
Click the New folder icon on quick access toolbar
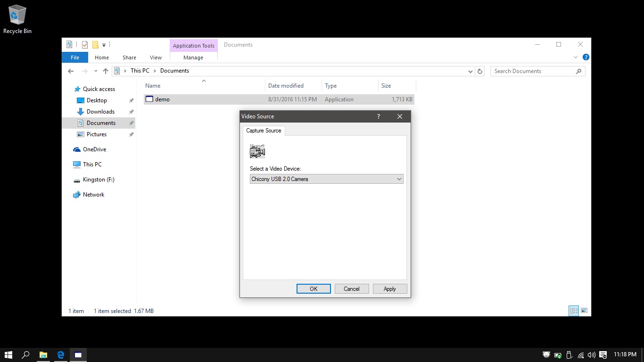click(96, 44)
